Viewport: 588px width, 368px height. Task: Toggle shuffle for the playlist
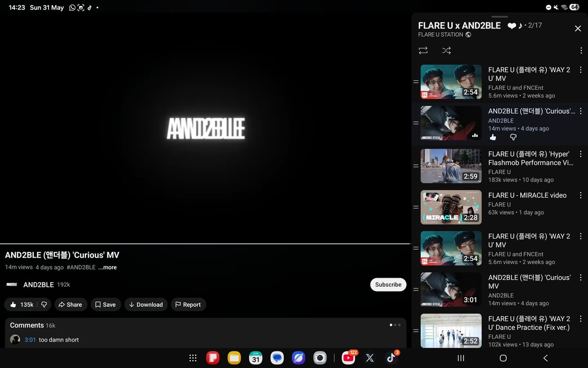[446, 51]
